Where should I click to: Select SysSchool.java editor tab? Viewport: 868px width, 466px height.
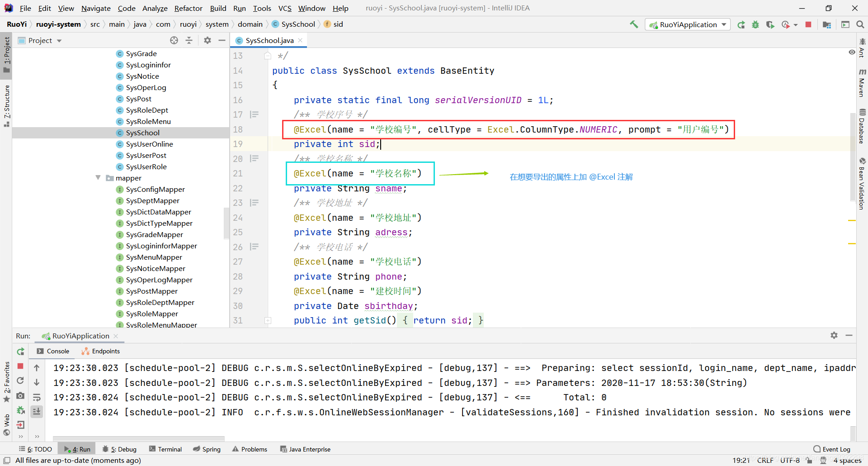coord(269,40)
